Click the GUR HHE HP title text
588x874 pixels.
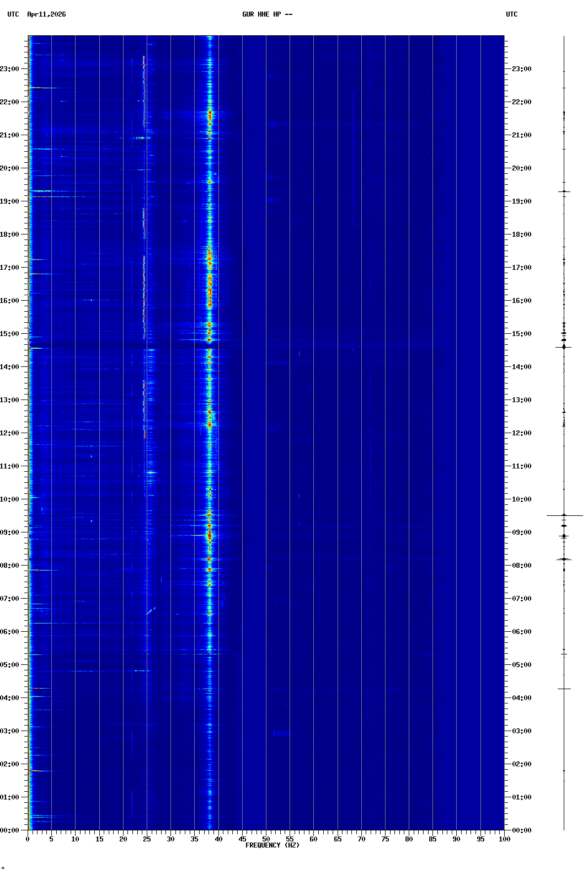[267, 14]
